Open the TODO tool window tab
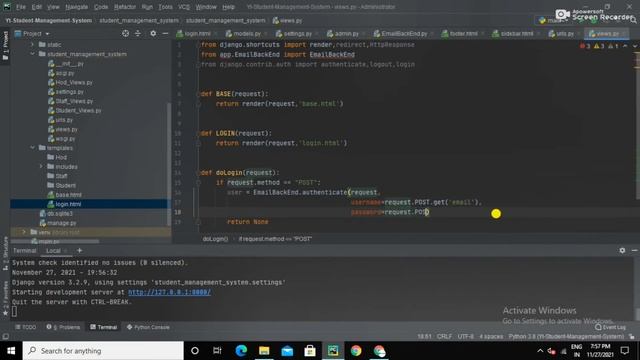Viewport: 640px width, 360px height. 25,327
